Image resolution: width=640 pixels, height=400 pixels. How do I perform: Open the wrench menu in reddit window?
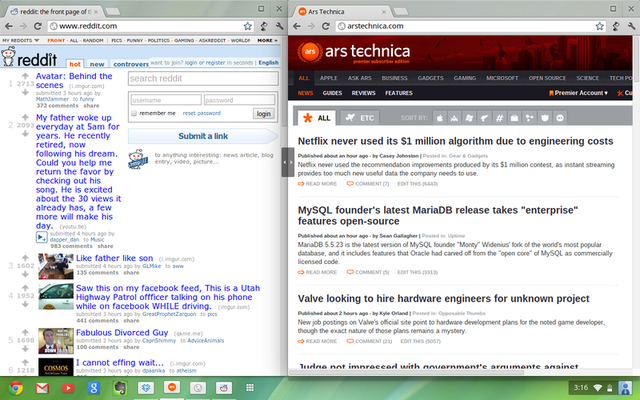pyautogui.click(x=280, y=26)
